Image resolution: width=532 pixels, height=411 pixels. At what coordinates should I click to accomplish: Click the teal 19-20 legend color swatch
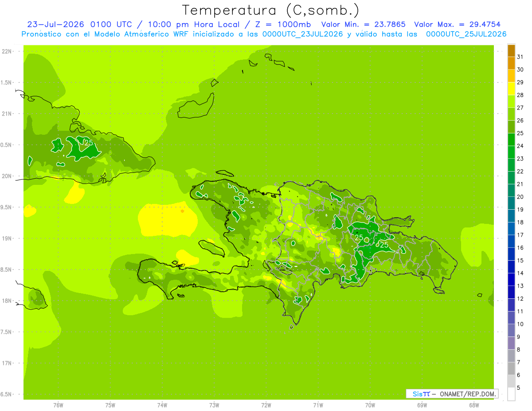coord(511,204)
